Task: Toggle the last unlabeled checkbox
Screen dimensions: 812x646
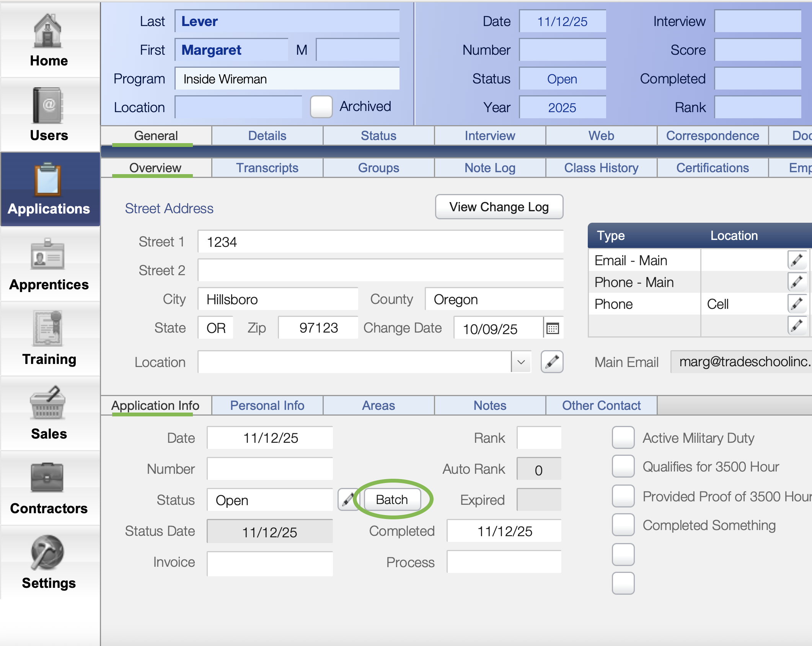Action: 623,584
